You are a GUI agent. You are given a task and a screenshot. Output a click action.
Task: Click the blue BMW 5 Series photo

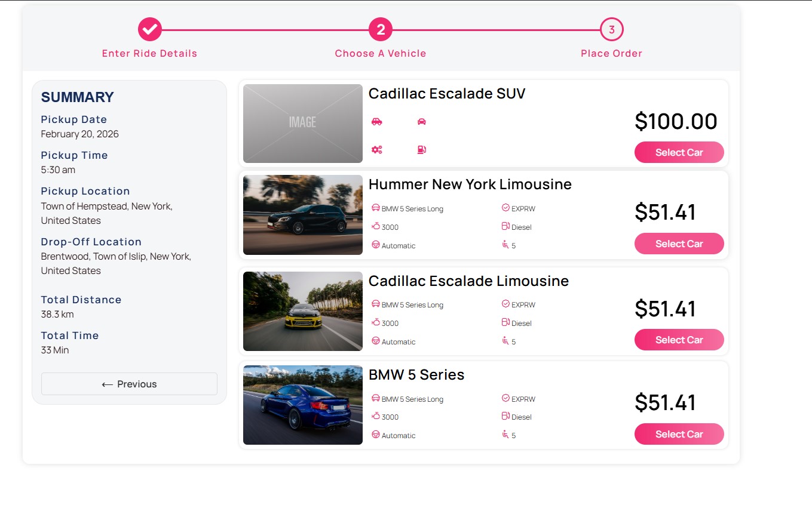click(x=302, y=405)
